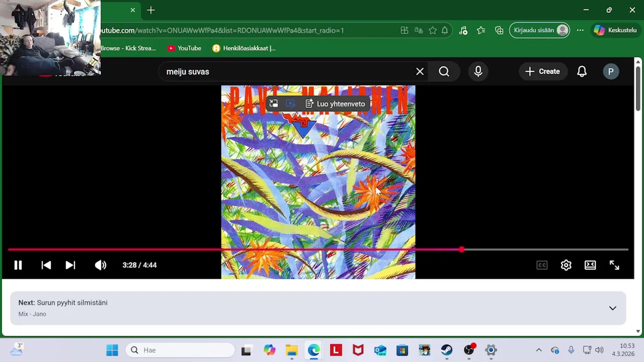
Task: Open Outlook from the taskbar
Action: pyautogui.click(x=380, y=350)
